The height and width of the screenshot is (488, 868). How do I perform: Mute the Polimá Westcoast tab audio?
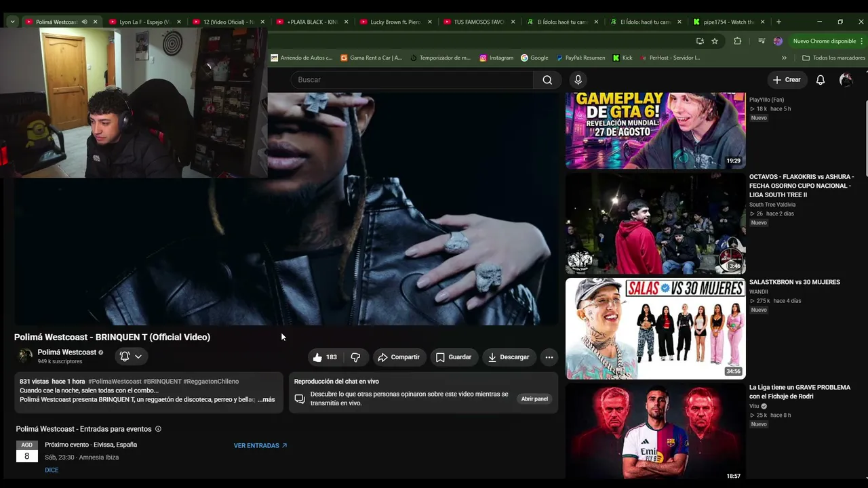85,22
